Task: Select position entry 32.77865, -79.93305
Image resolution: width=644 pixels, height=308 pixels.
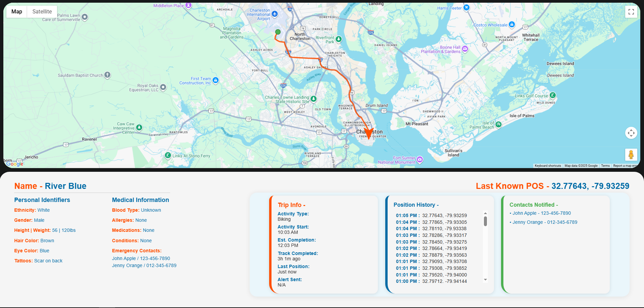Action: [x=431, y=222]
